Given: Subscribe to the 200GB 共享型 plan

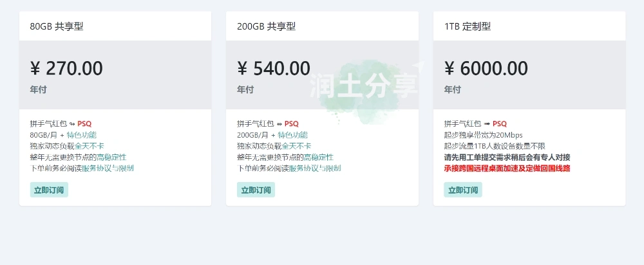Looking at the screenshot, I should (256, 190).
